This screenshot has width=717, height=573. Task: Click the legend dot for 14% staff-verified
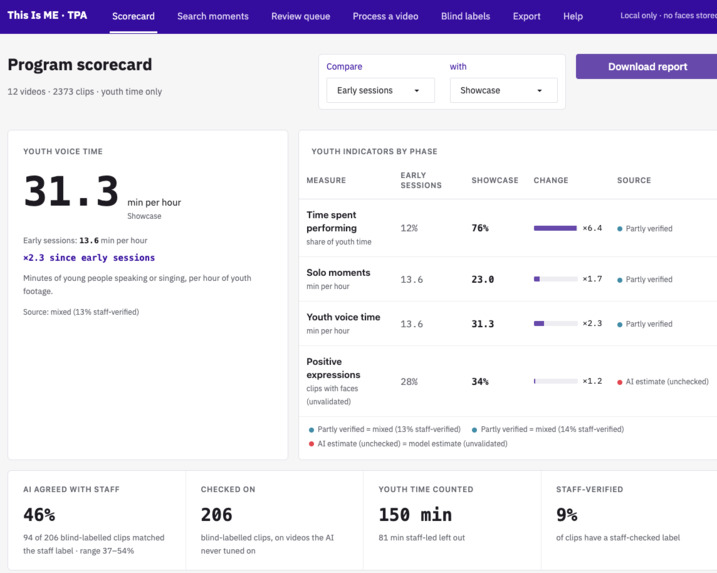tap(475, 430)
